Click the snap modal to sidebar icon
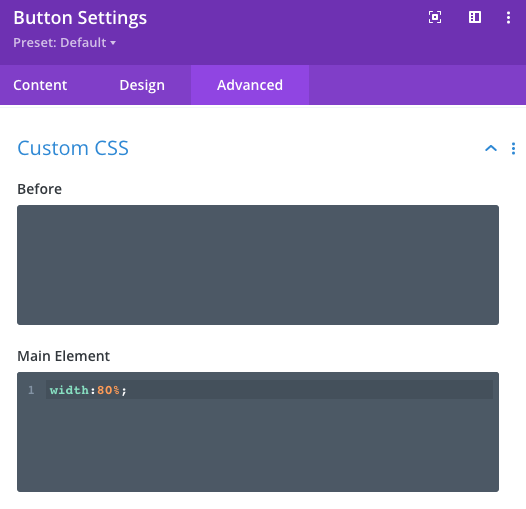Screen dimensions: 526x509 click(475, 17)
